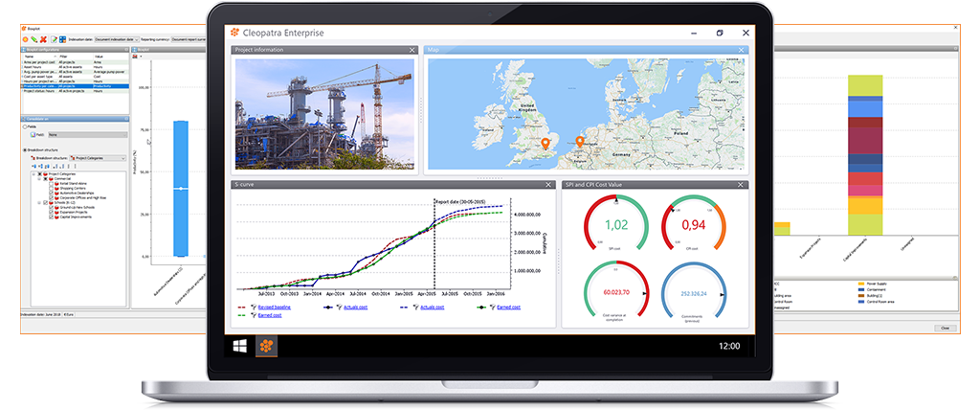Toggle the Automotive Dealerships checkbox
980x410 pixels.
[x=52, y=193]
